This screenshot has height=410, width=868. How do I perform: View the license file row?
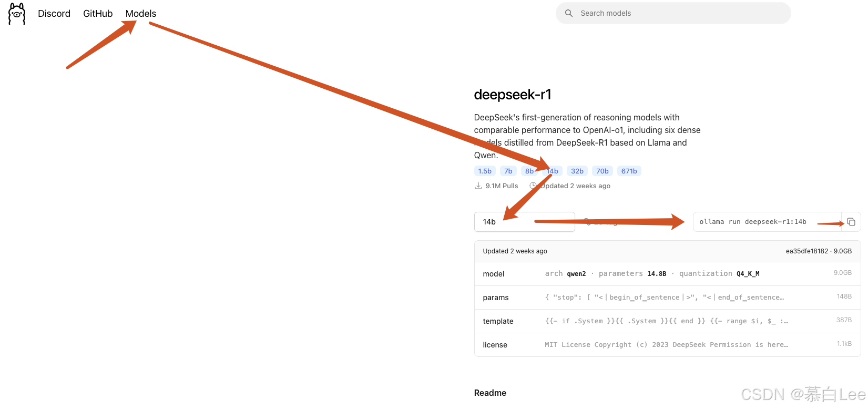[x=667, y=345]
